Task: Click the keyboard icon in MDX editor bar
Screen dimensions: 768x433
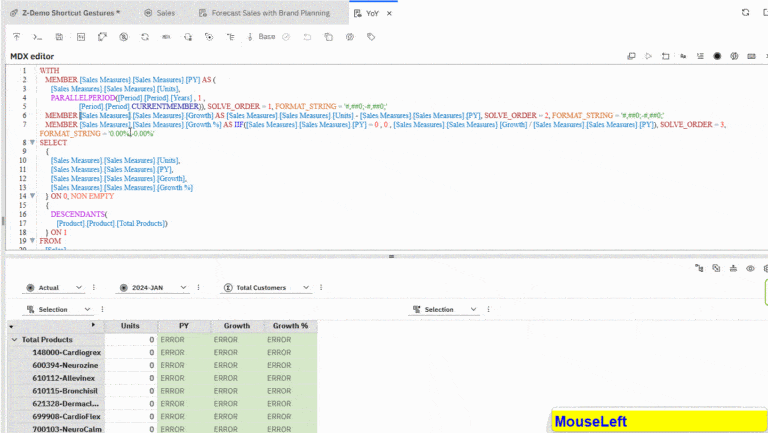Action: coord(751,56)
